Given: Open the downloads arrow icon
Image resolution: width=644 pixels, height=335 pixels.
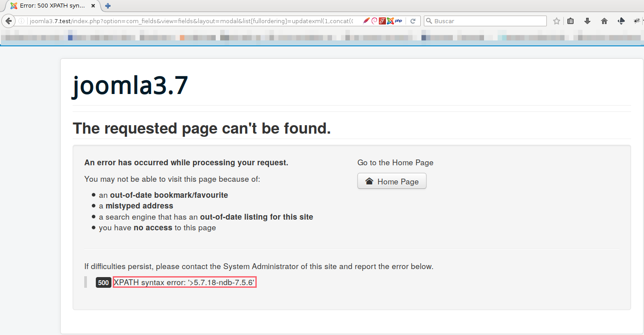Looking at the screenshot, I should tap(587, 21).
